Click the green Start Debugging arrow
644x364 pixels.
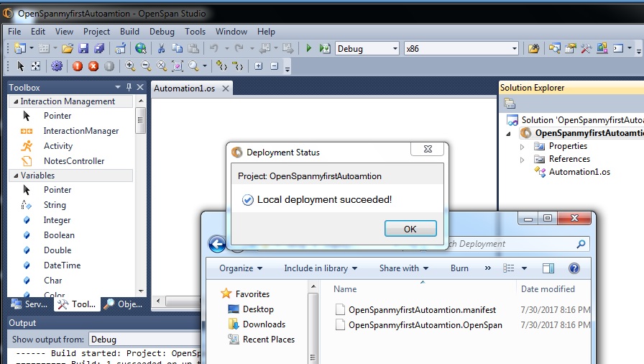[309, 48]
